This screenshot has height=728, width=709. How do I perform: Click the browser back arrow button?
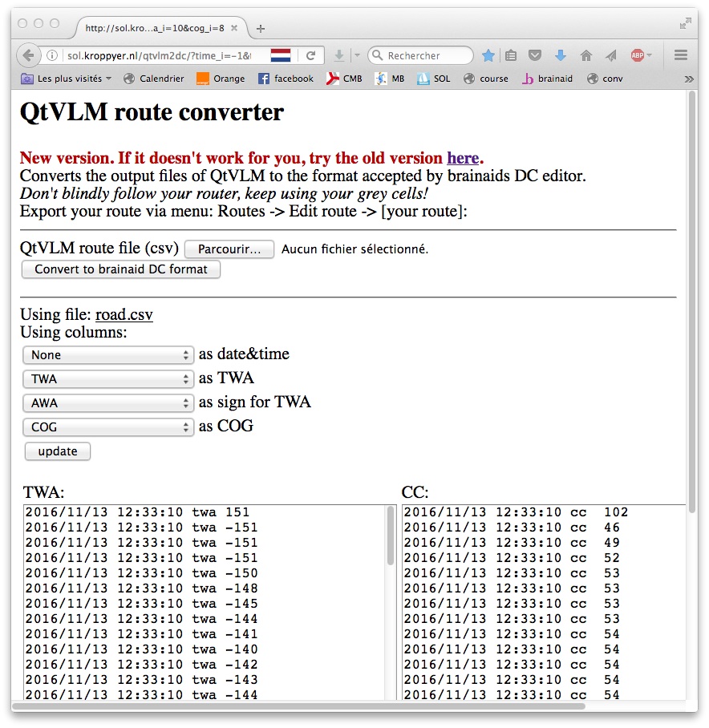(28, 55)
